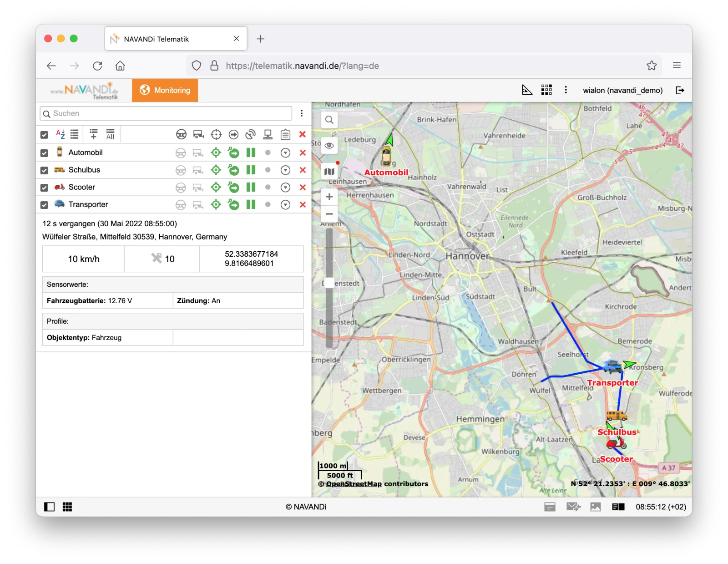This screenshot has height=564, width=728.
Task: Click the green follow icon for Schulbus
Action: (233, 170)
